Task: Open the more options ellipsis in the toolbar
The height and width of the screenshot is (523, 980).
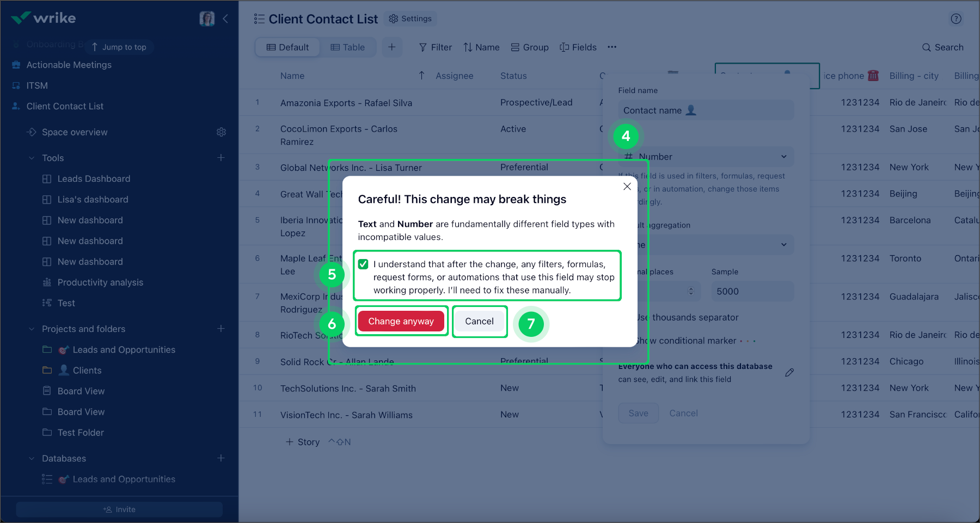Action: (x=612, y=47)
